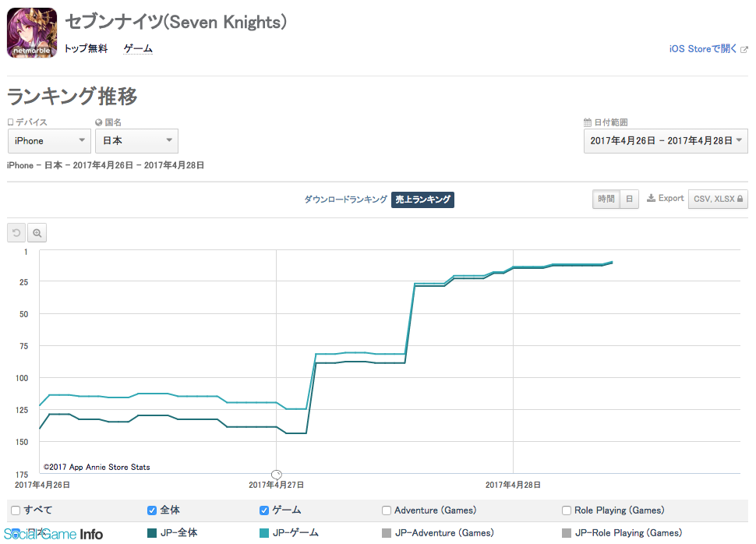Screen dimensions: 756x544
Task: Click the magnifier zoom icon
Action: 37,233
